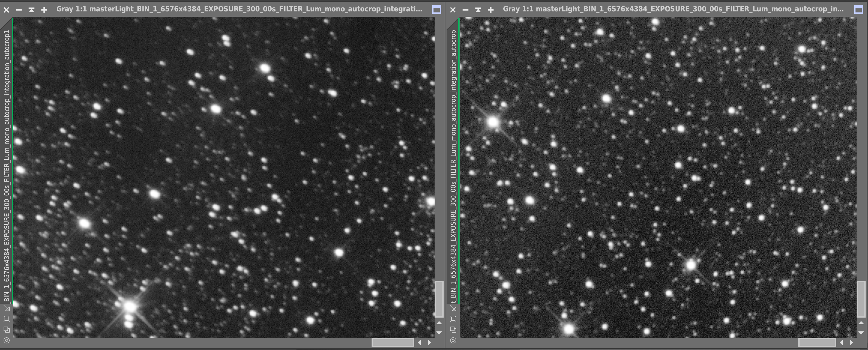This screenshot has height=350, width=868.
Task: Click the concentric circles icon in left window
Action: click(6, 340)
